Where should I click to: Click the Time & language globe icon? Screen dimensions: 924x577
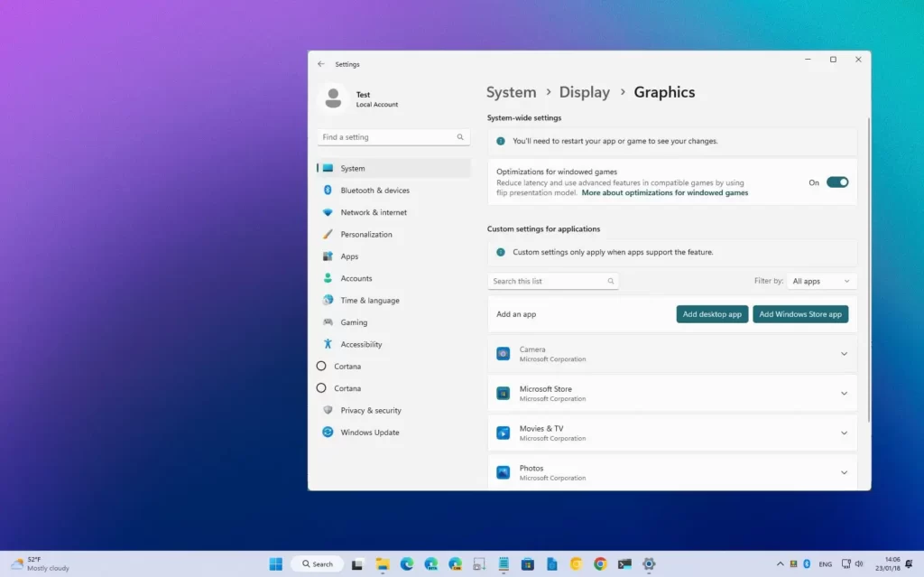click(328, 300)
